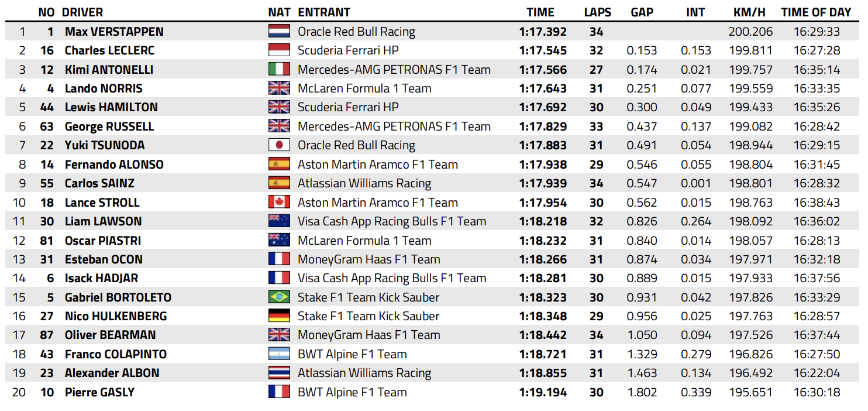Viewport: 868px width, 411px height.
Task: Click the LAPS column header
Action: pyautogui.click(x=597, y=12)
